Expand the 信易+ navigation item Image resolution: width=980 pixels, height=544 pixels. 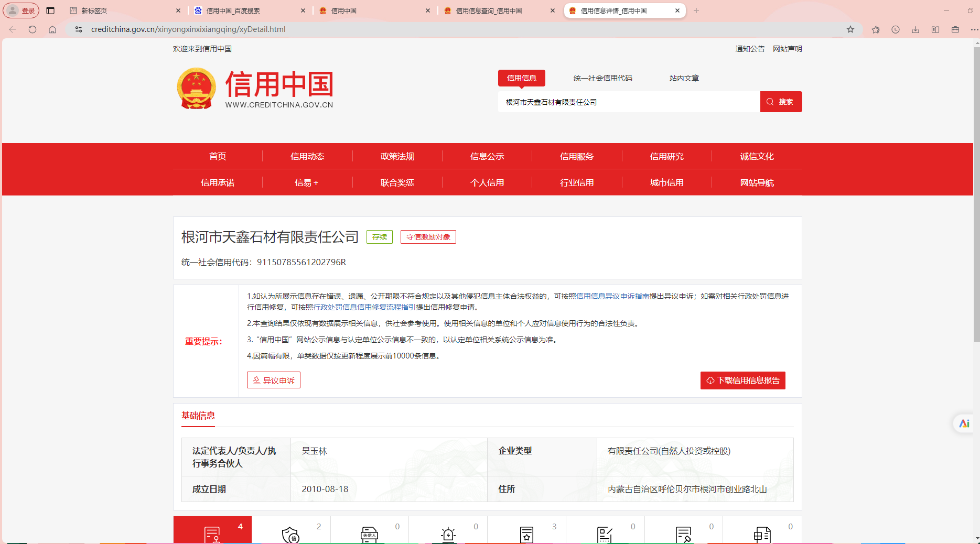click(307, 183)
